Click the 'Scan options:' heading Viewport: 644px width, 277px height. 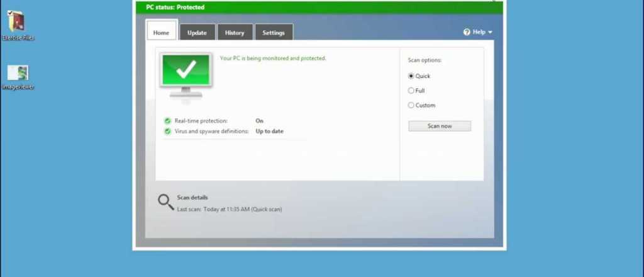(425, 60)
